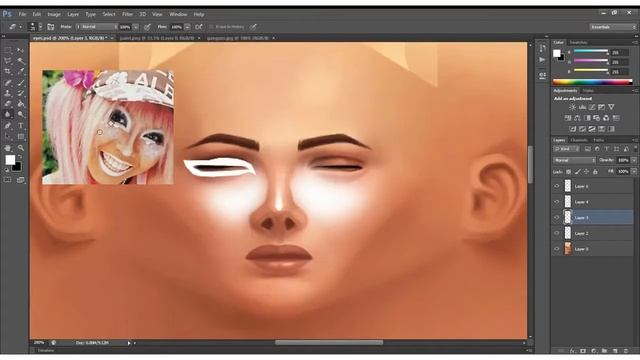
Task: Toggle lock transparent pixels
Action: (568, 172)
